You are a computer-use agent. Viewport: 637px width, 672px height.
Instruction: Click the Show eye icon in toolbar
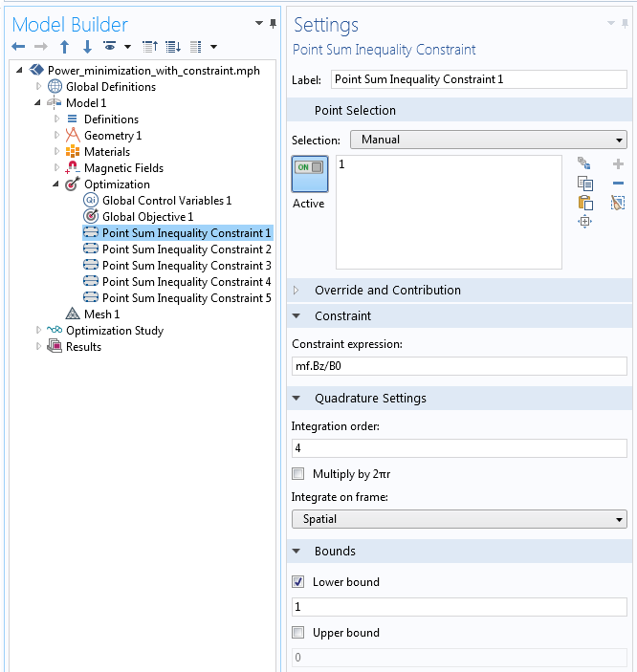point(110,46)
